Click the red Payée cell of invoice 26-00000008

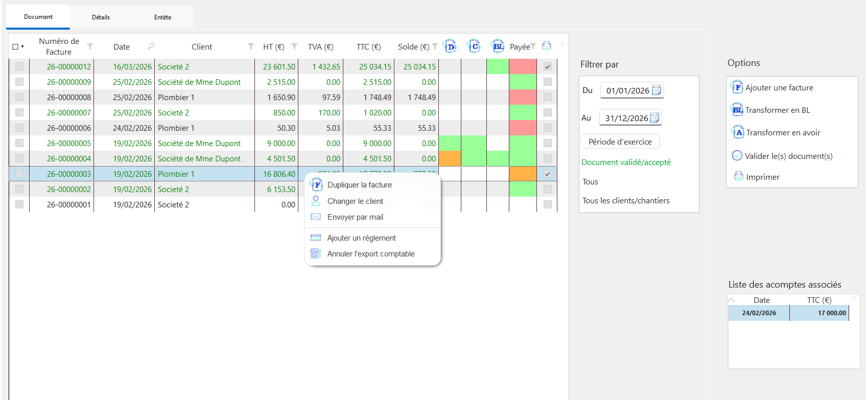point(523,97)
